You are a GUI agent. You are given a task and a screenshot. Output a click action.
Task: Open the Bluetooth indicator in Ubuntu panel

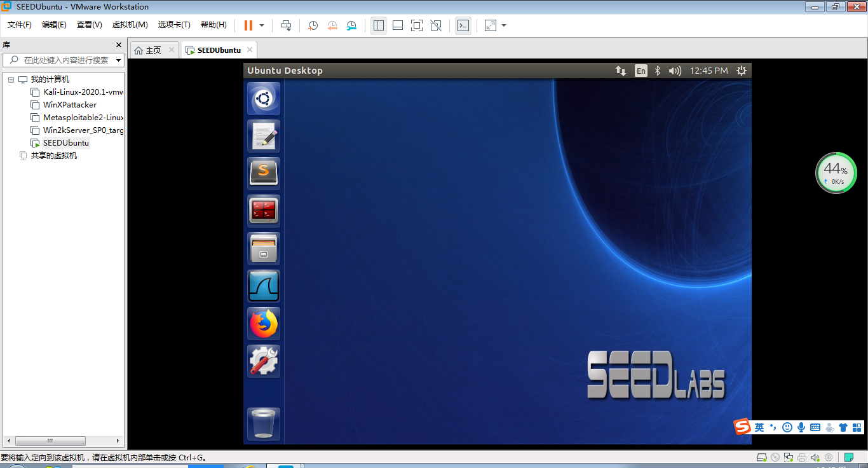pyautogui.click(x=658, y=71)
